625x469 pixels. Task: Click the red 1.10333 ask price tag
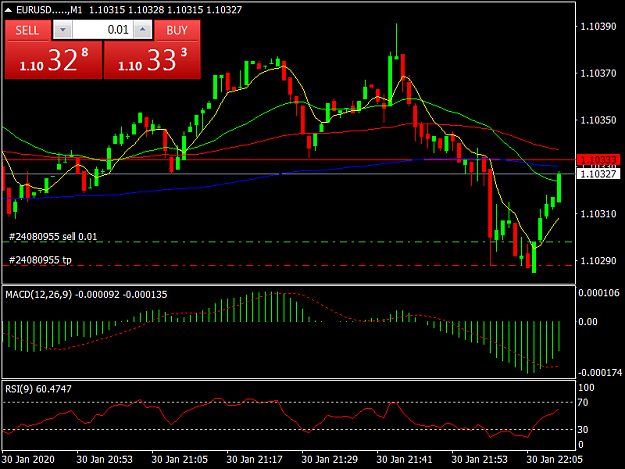(598, 160)
